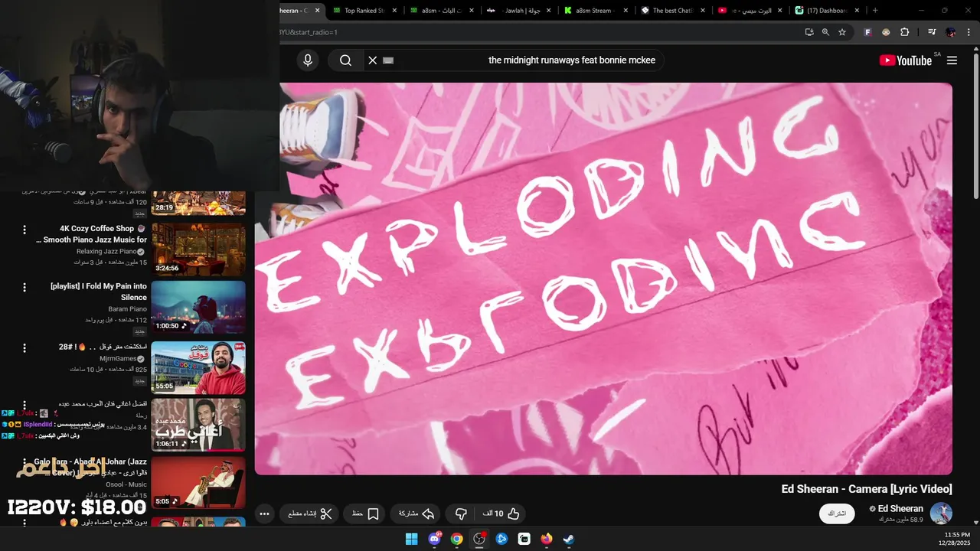Open I Fold My Pain into Silence thumbnail
This screenshot has width=980, height=551.
pos(198,306)
